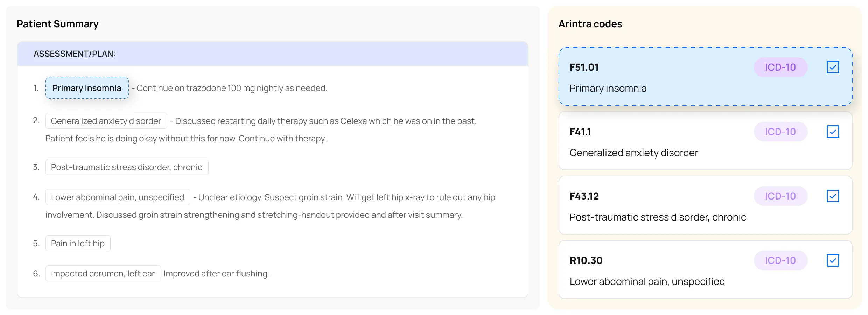Viewport: 868px width, 315px height.
Task: Toggle the R10.30 code checkbox
Action: (833, 260)
